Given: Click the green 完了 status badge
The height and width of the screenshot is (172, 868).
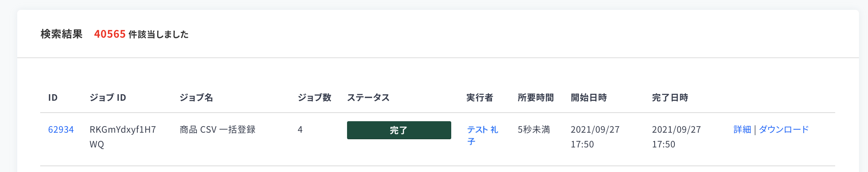Looking at the screenshot, I should (x=399, y=130).
